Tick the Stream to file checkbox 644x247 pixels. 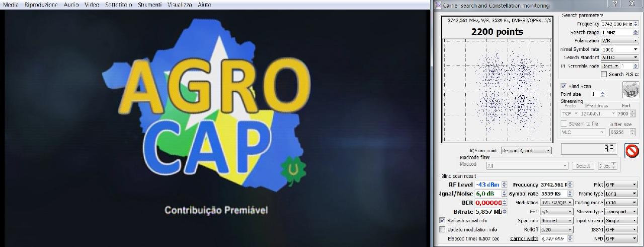coord(563,124)
